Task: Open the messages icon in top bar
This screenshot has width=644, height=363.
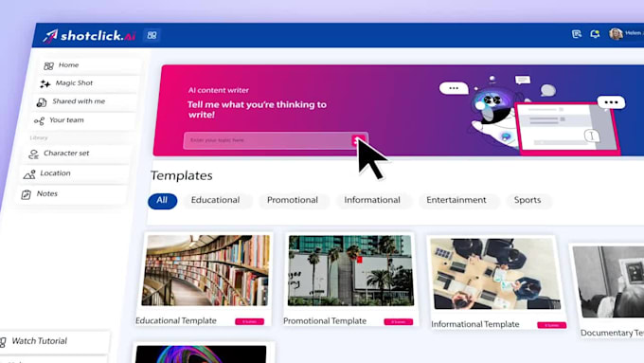Action: pos(577,34)
